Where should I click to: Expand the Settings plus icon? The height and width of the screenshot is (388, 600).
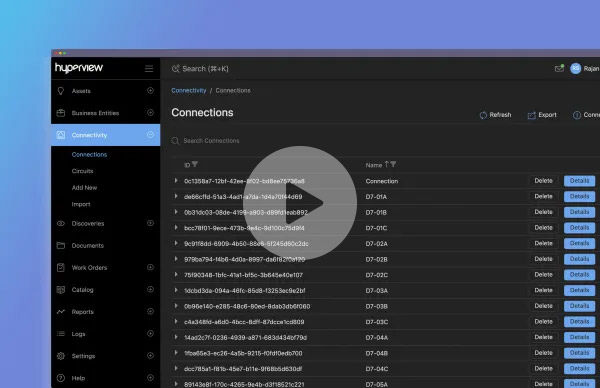click(x=150, y=355)
